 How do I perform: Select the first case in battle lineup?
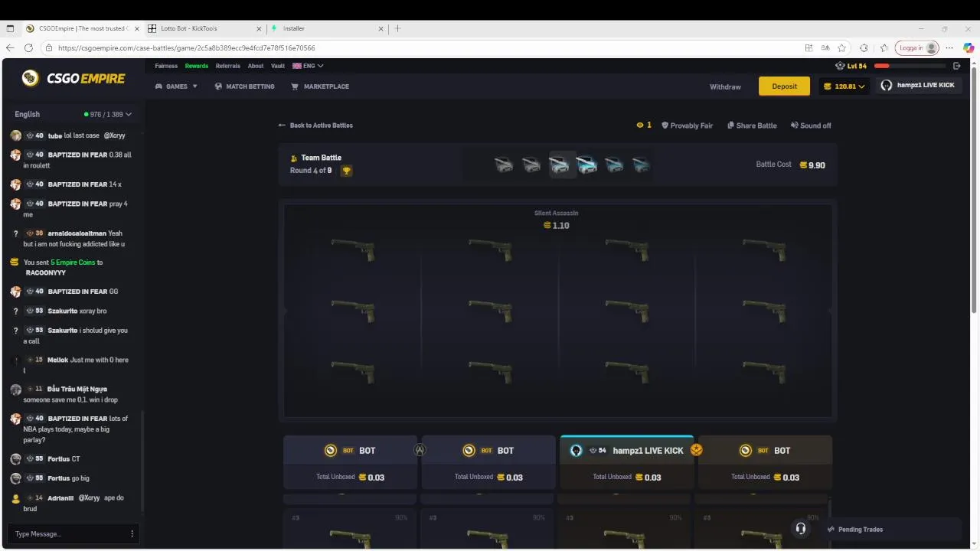[504, 165]
